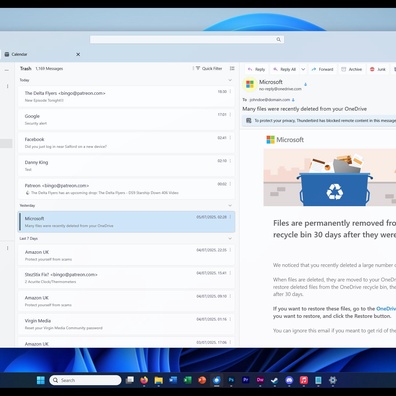Viewport: 396px width, 396px height.
Task: Open Word from the taskbar
Action: pos(173,380)
